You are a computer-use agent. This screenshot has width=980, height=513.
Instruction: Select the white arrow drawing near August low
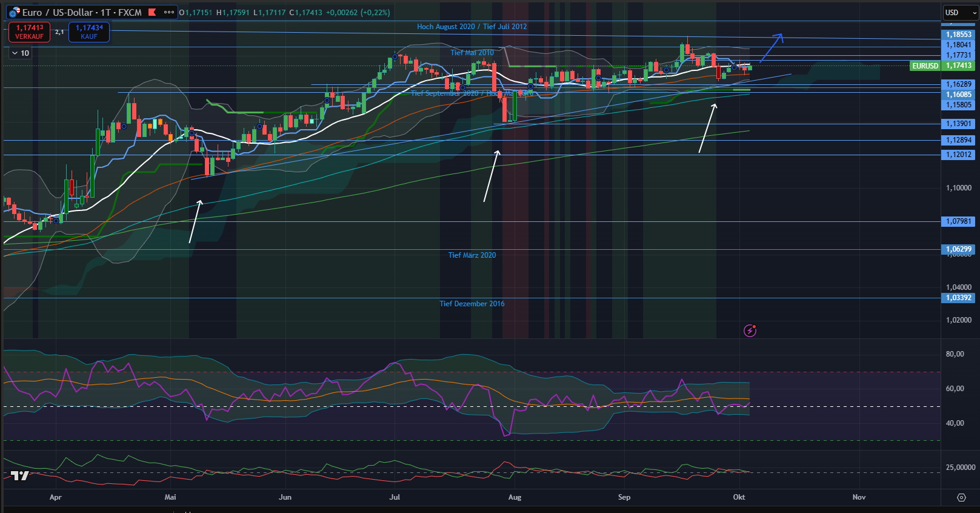click(492, 176)
